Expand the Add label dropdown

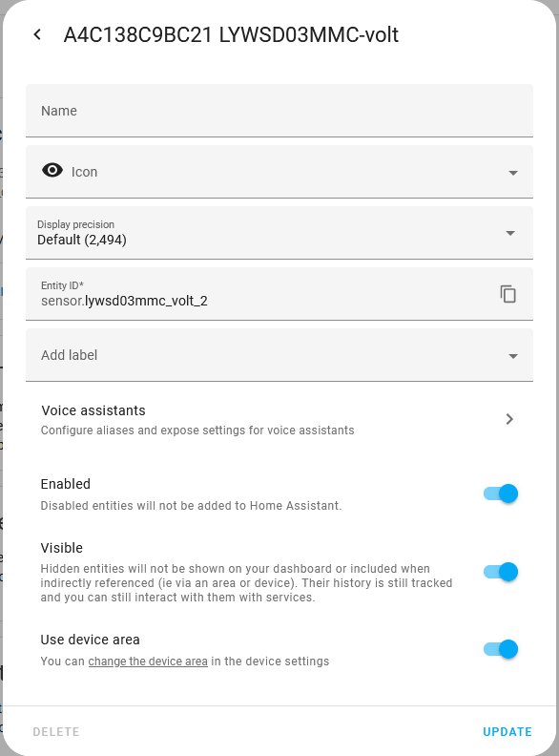click(x=513, y=356)
